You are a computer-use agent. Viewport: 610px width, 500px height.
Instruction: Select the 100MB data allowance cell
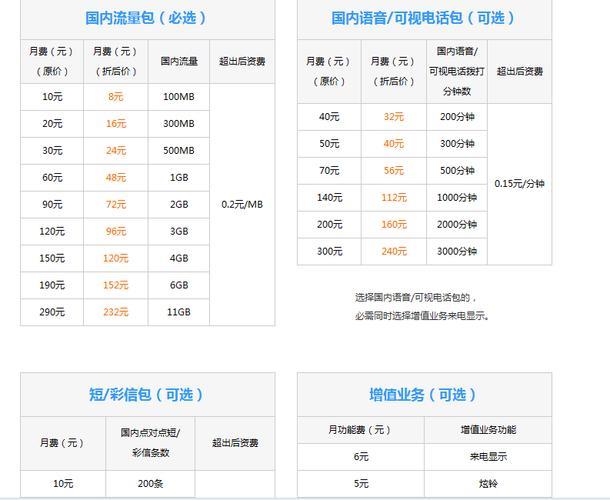[178, 97]
